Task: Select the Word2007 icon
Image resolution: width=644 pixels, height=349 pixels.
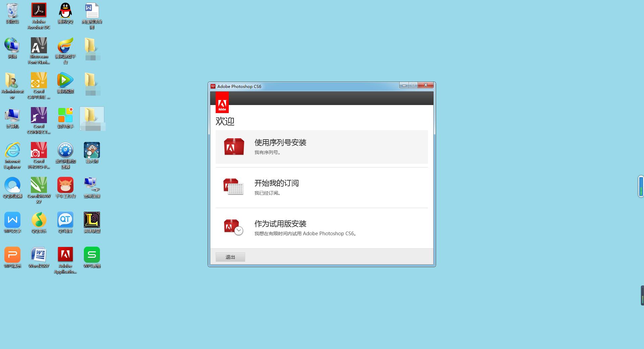Action: (x=39, y=258)
